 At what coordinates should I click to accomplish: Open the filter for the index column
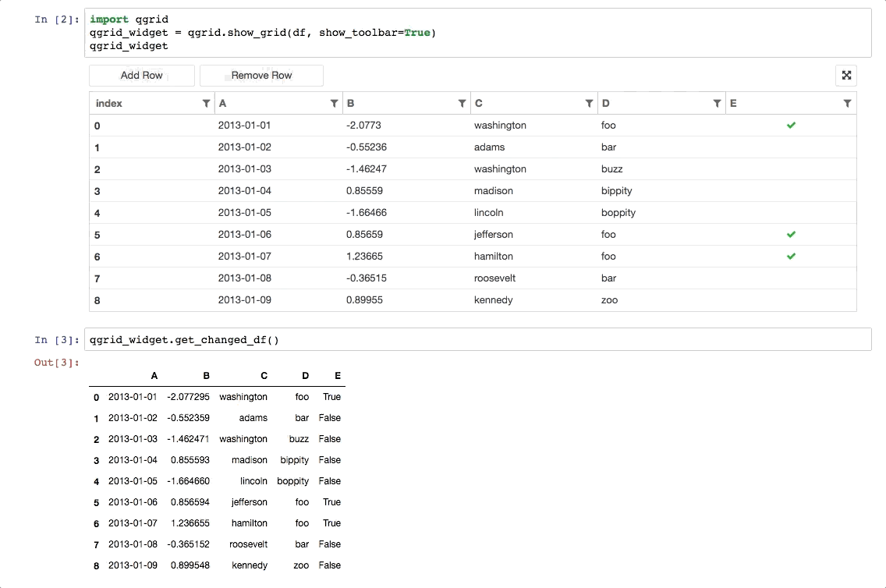(206, 104)
